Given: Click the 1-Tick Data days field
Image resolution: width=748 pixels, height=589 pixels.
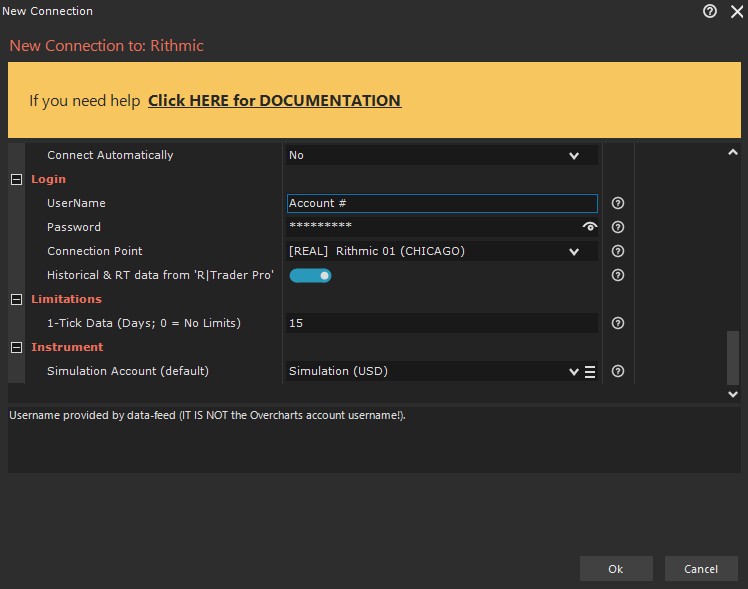Looking at the screenshot, I should click(441, 323).
